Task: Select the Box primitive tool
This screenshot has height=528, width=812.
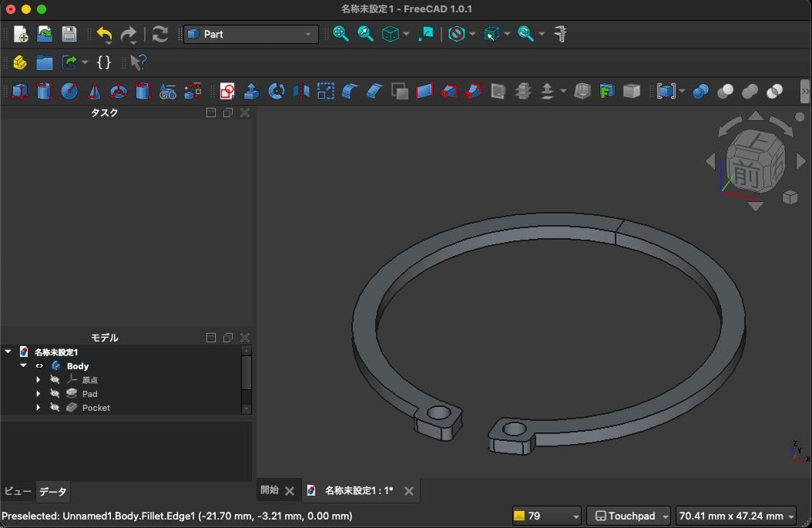Action: pyautogui.click(x=20, y=91)
